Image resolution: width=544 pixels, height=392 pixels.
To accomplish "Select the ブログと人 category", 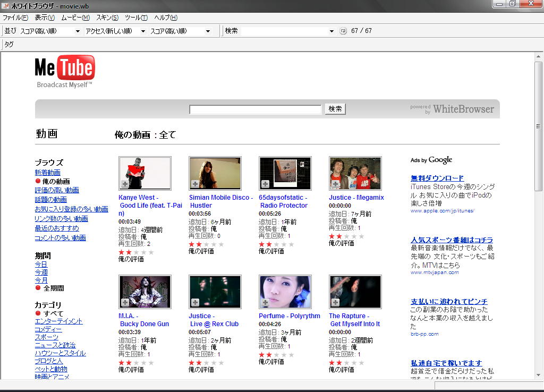I will tap(49, 361).
